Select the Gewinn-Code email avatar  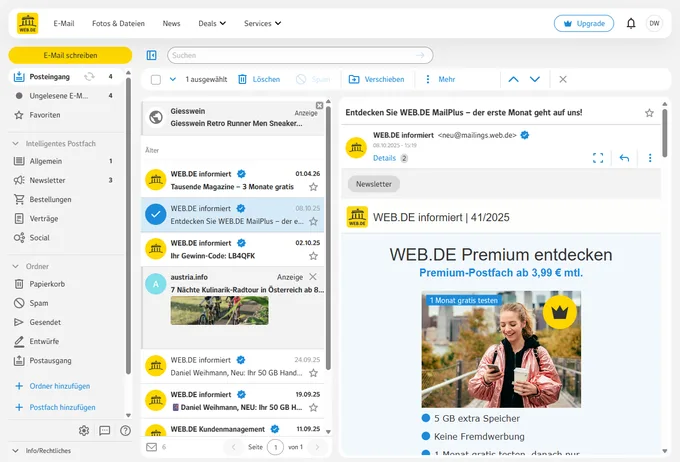click(156, 249)
